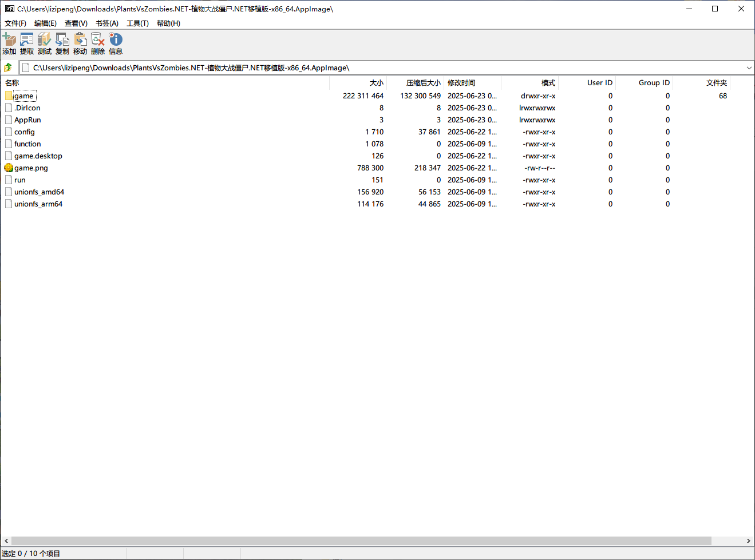Select the game.desktop file name
This screenshot has width=755, height=560.
tap(38, 156)
